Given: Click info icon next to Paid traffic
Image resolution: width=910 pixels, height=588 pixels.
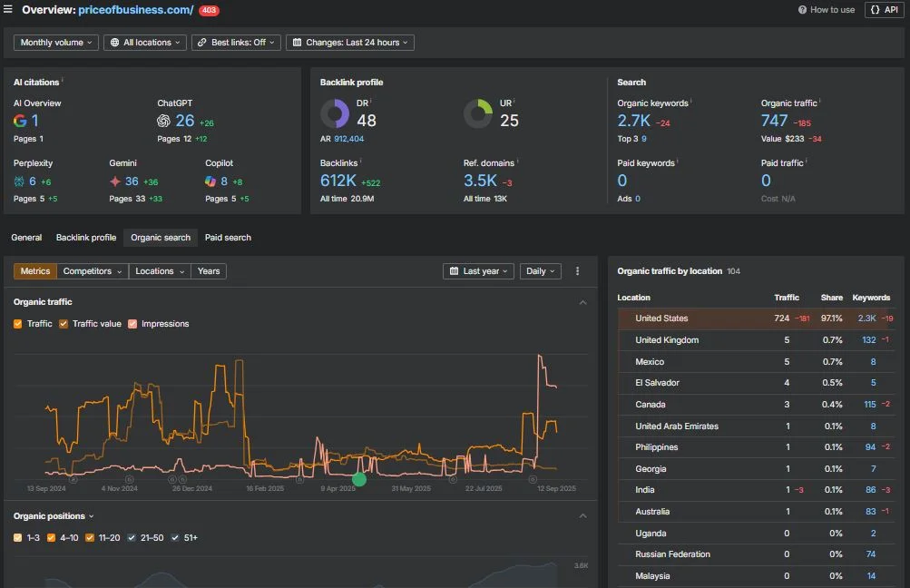Looking at the screenshot, I should tap(807, 161).
